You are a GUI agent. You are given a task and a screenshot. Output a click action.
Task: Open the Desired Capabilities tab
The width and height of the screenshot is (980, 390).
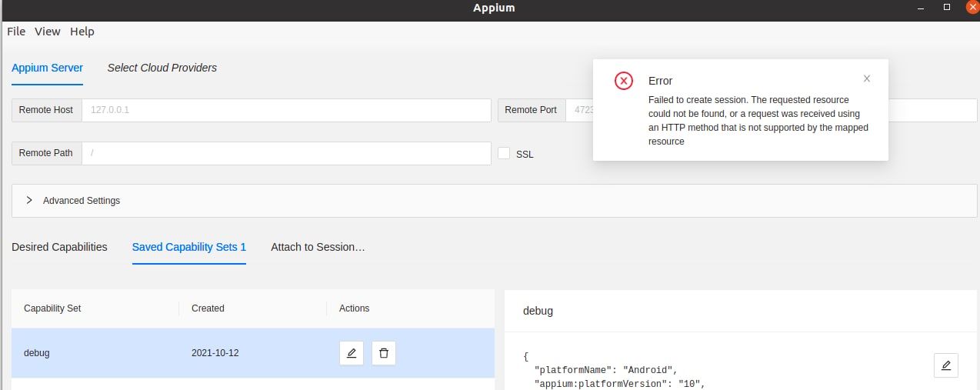click(x=59, y=247)
